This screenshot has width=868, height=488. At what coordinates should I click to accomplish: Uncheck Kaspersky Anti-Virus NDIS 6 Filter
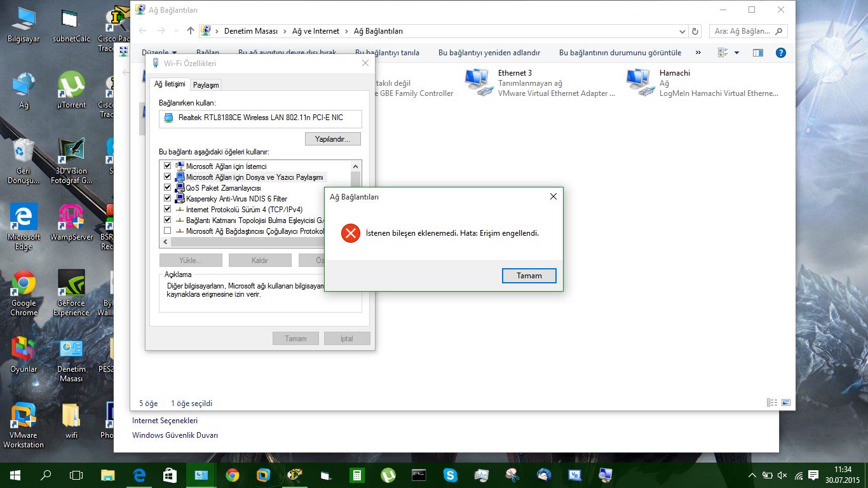(168, 199)
